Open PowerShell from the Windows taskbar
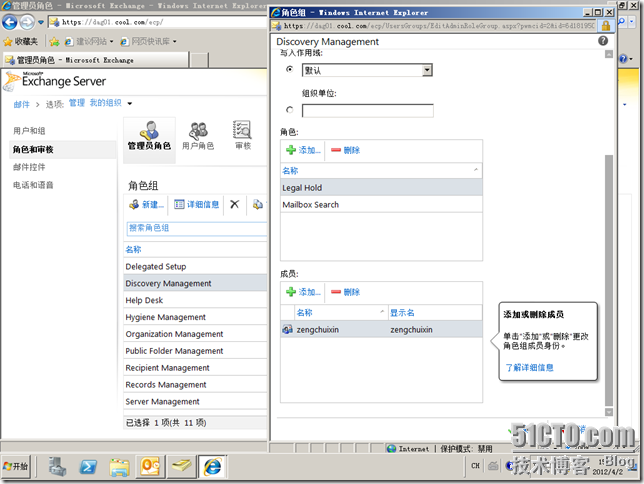644x484 pixels. pos(88,467)
